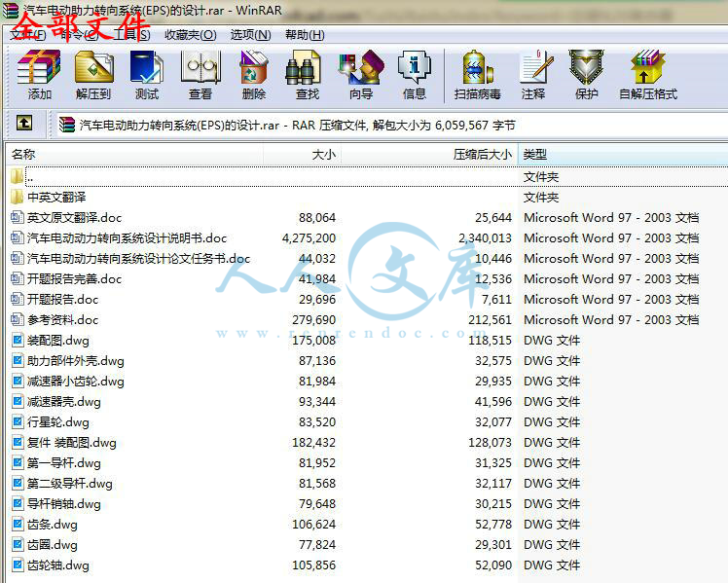Viewport: 728px width, 583px height.
Task: Select file 齿圈.dwg
Action: coord(52,544)
